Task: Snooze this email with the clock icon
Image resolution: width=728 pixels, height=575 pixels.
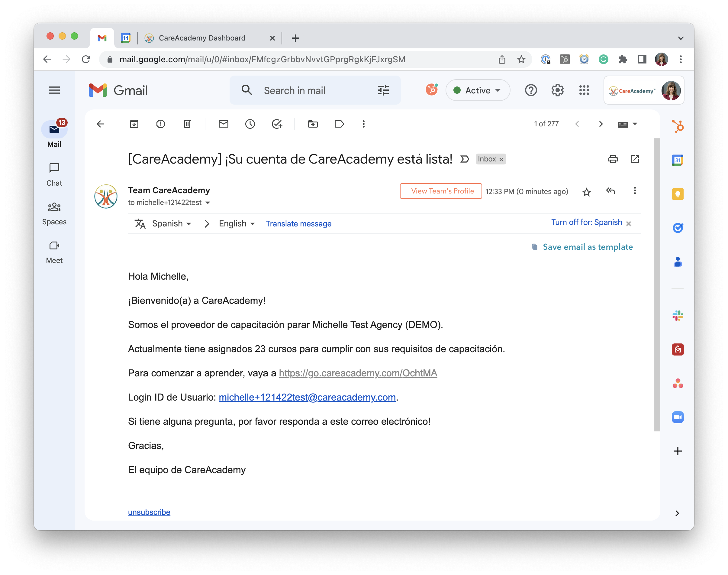Action: tap(250, 124)
